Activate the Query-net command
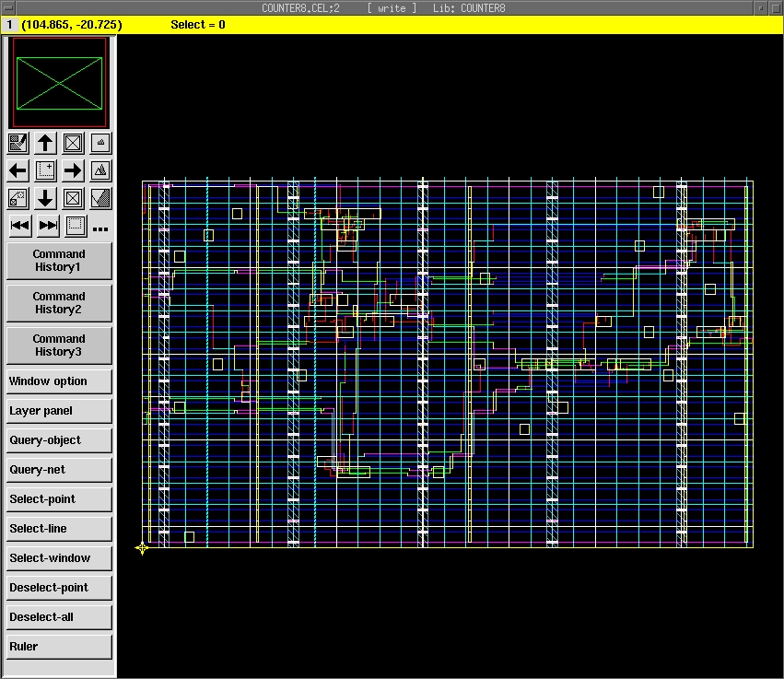This screenshot has width=784, height=679. click(x=59, y=470)
